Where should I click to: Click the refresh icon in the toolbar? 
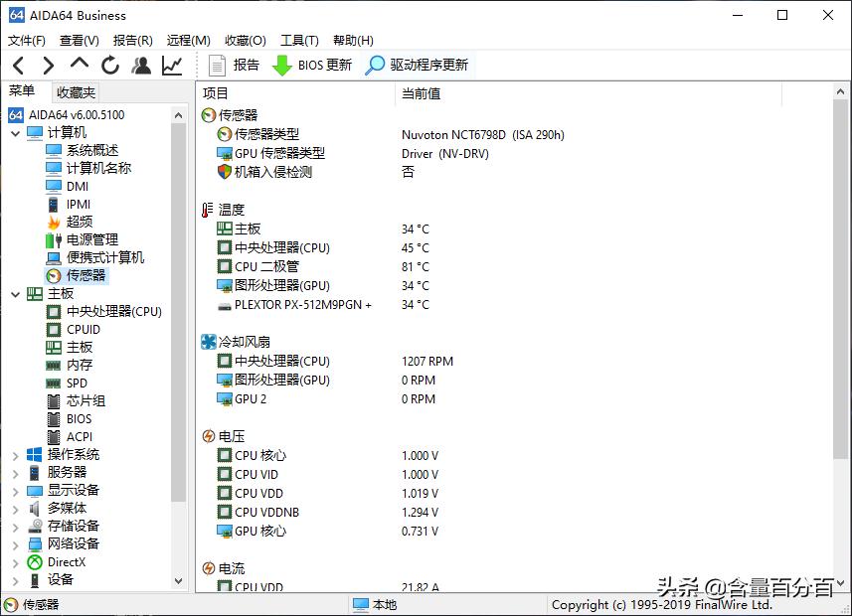109,64
